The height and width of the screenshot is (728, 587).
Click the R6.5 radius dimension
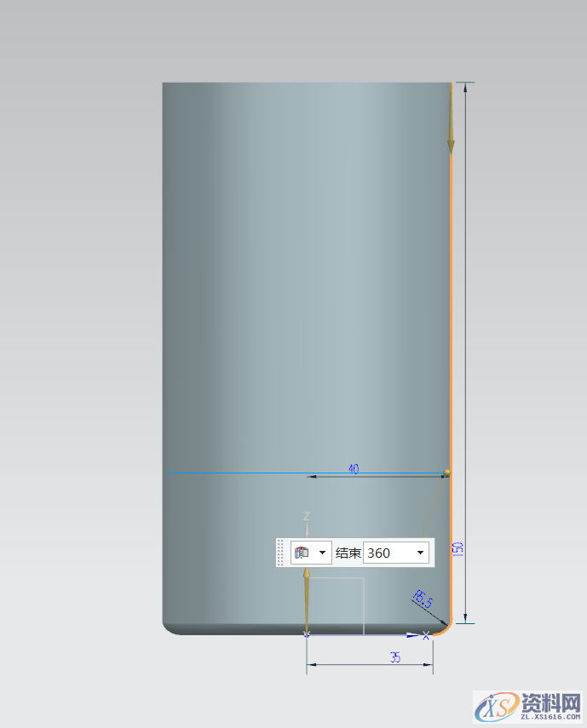click(x=423, y=599)
